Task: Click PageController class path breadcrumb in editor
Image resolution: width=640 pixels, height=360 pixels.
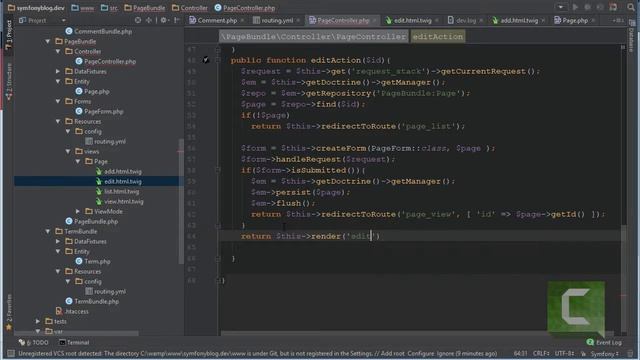Action: (313, 37)
